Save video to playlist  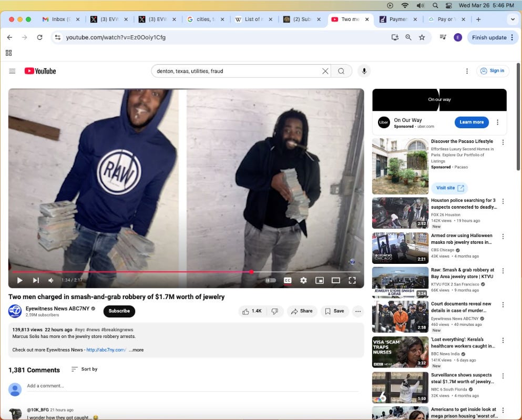pyautogui.click(x=334, y=311)
